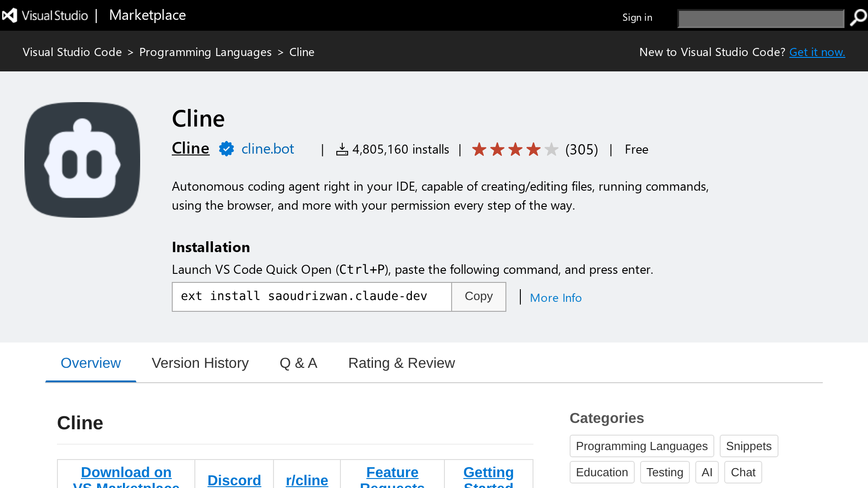
Task: Select the Snippets category tag
Action: [x=749, y=446]
